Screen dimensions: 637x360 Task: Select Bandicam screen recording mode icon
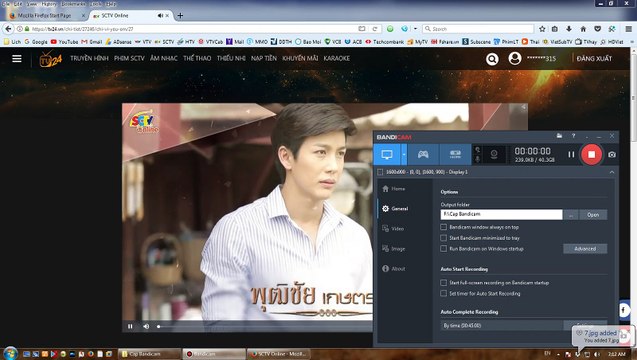click(387, 154)
